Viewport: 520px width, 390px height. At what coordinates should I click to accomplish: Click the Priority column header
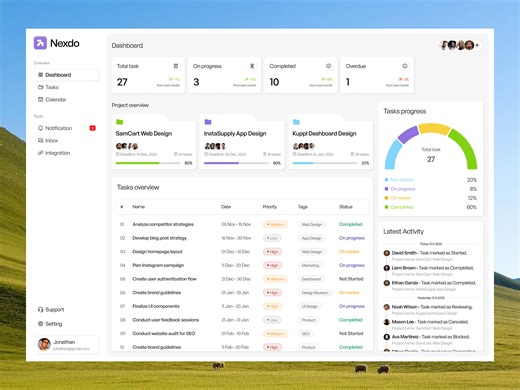click(x=270, y=207)
